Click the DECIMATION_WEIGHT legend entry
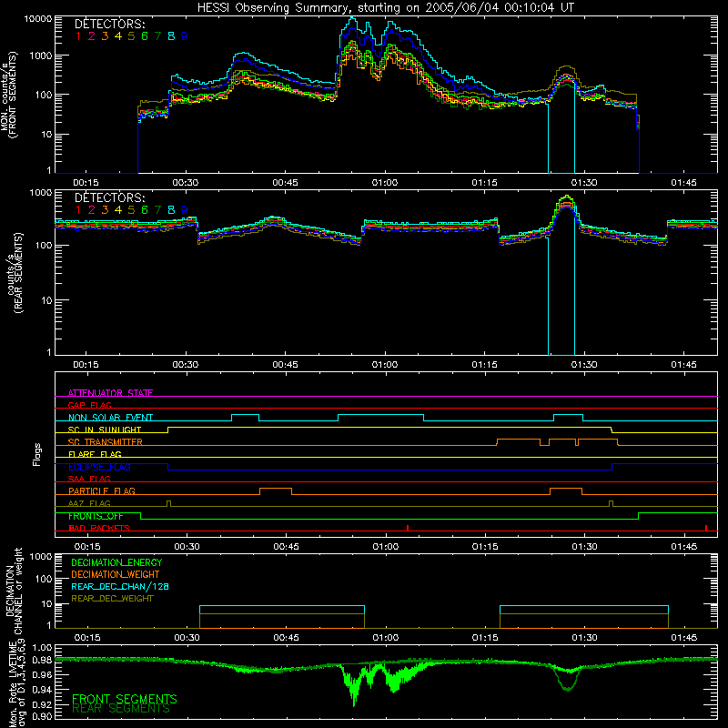 point(116,574)
